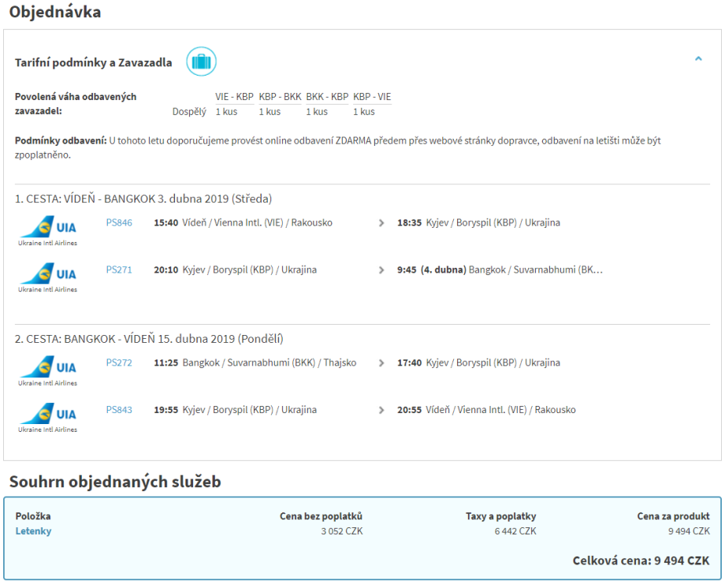Click the arrow icon in the 20:10 Kyjev row
Viewport: 725px width, 588px height.
pyautogui.click(x=382, y=270)
